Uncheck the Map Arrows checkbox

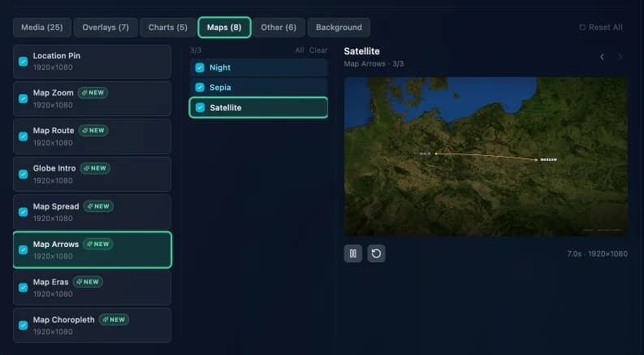coord(24,250)
